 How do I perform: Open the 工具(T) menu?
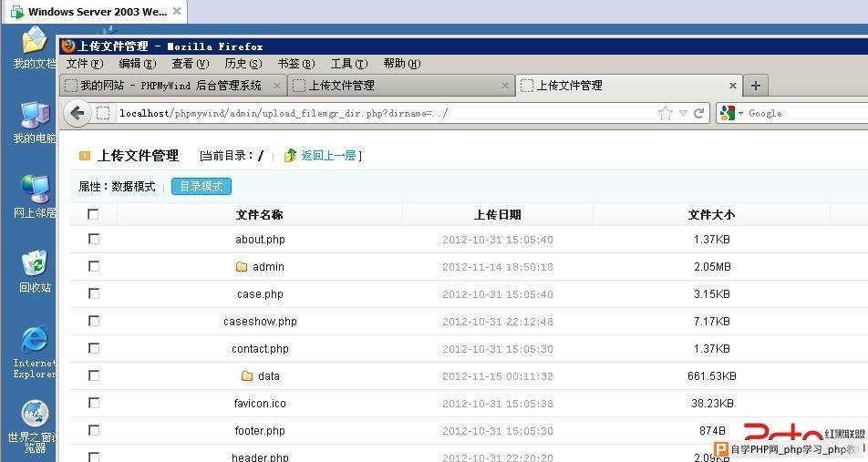[x=348, y=64]
